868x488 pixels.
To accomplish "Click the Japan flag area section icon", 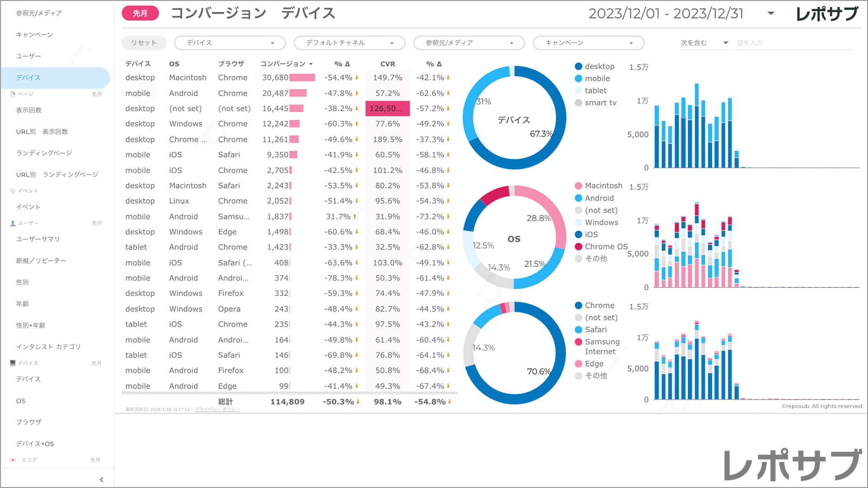I will click(x=13, y=460).
